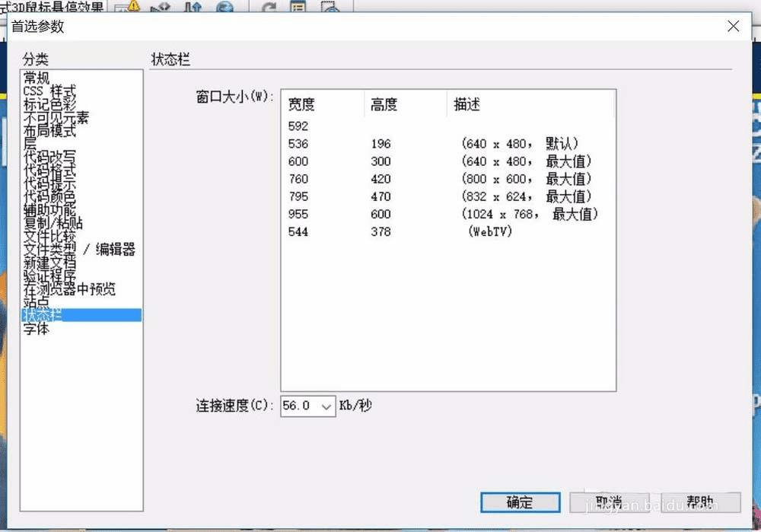This screenshot has height=532, width=761.
Task: Select the 536 width cell
Action: click(x=298, y=144)
